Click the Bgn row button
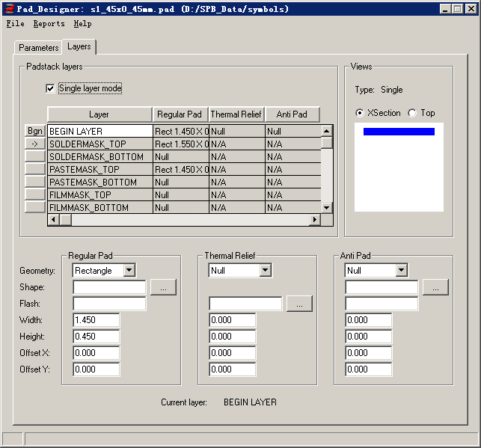 click(x=35, y=131)
